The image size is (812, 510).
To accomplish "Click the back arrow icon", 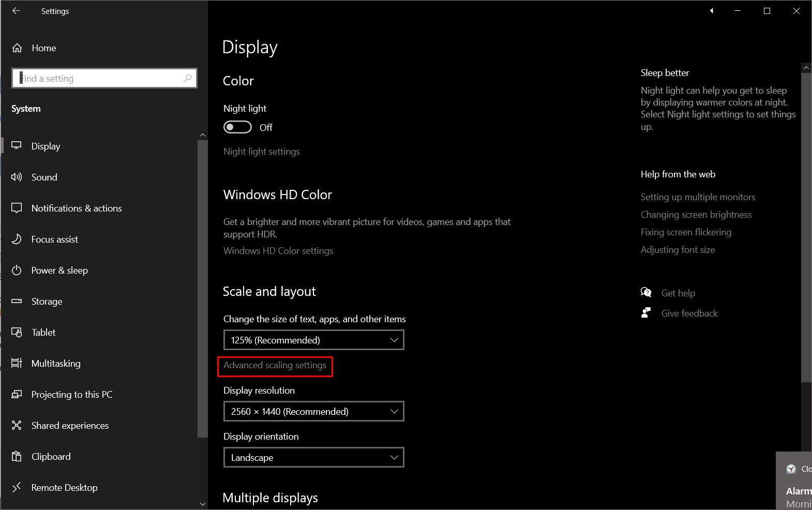I will pyautogui.click(x=17, y=11).
